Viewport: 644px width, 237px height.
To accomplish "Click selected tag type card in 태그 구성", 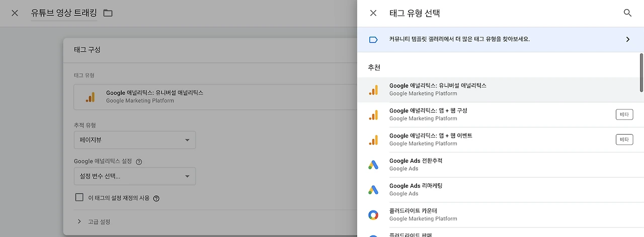I will click(214, 97).
